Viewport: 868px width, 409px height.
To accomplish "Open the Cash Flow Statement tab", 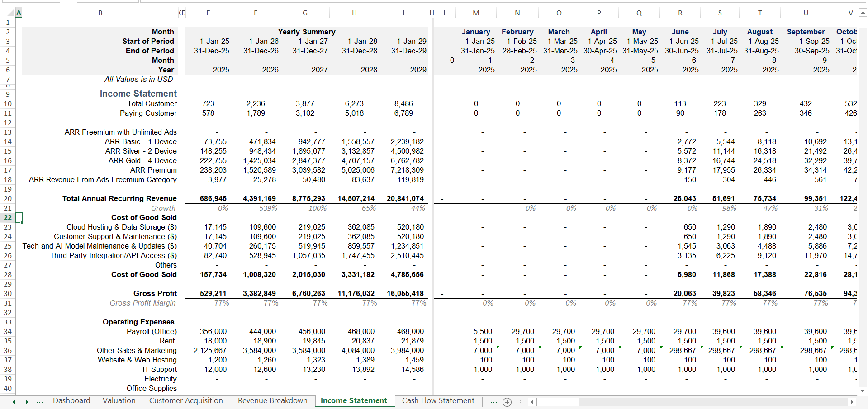I will coord(438,401).
